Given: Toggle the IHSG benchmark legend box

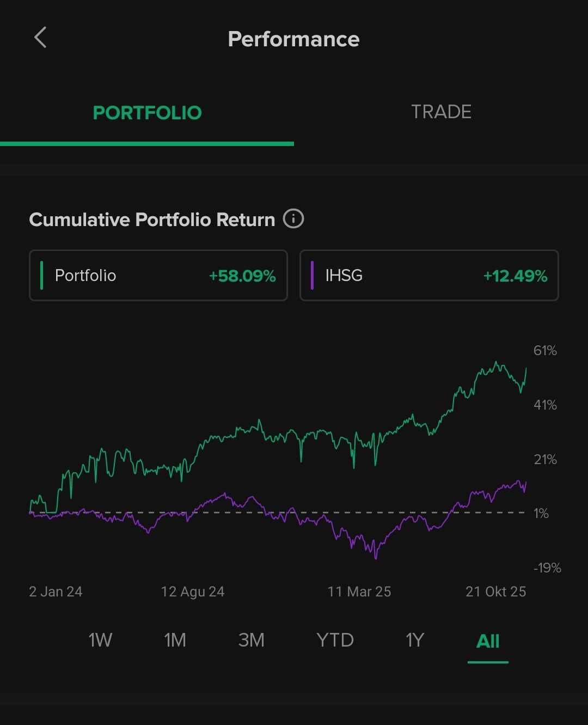Looking at the screenshot, I should [429, 275].
